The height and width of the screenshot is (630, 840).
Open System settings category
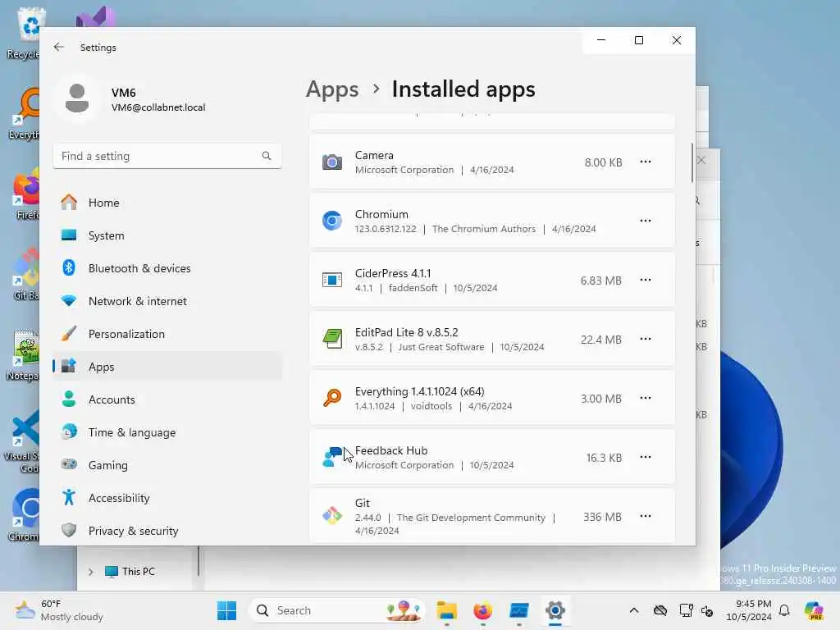coord(167,235)
